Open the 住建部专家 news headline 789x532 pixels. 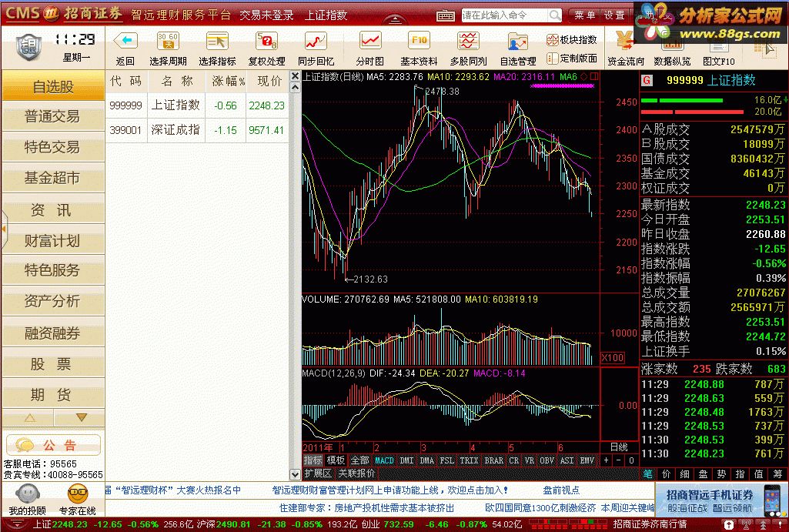click(x=367, y=508)
